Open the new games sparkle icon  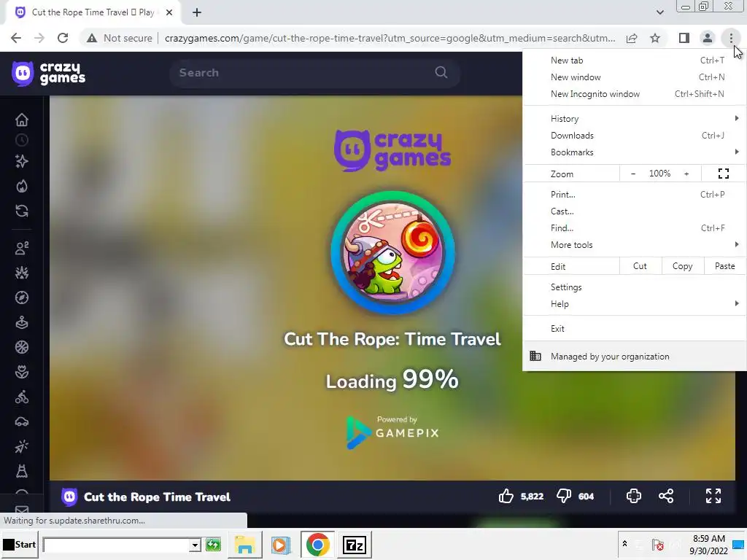22,161
